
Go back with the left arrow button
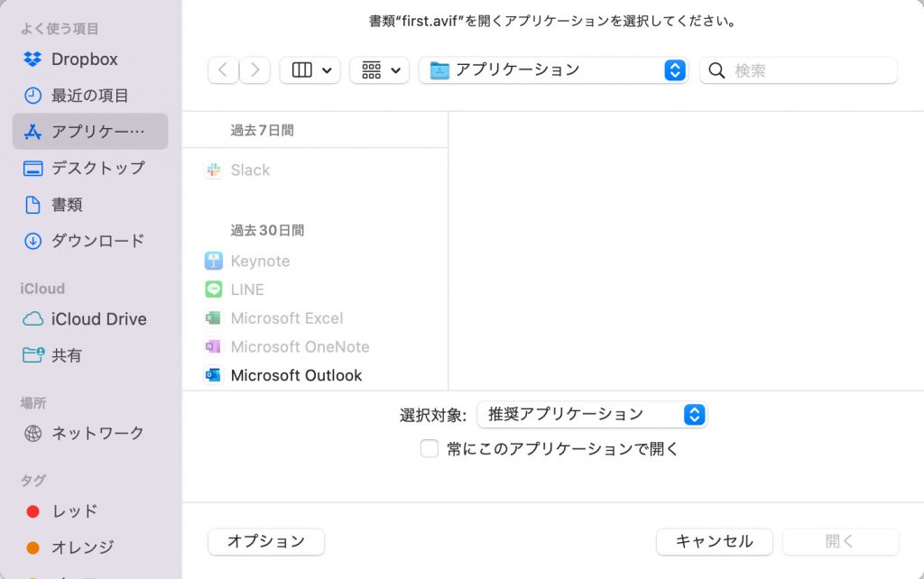(224, 70)
